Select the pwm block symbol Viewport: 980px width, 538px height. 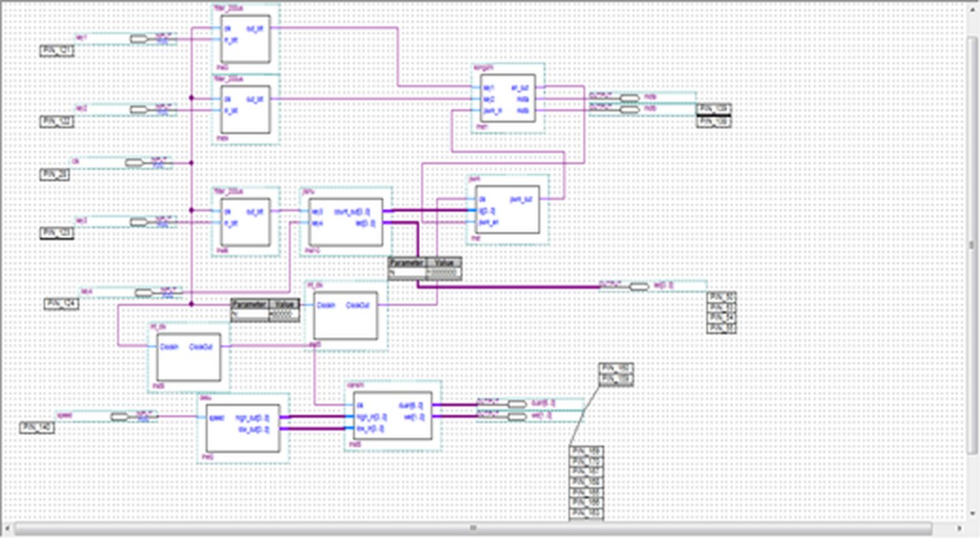(x=507, y=209)
